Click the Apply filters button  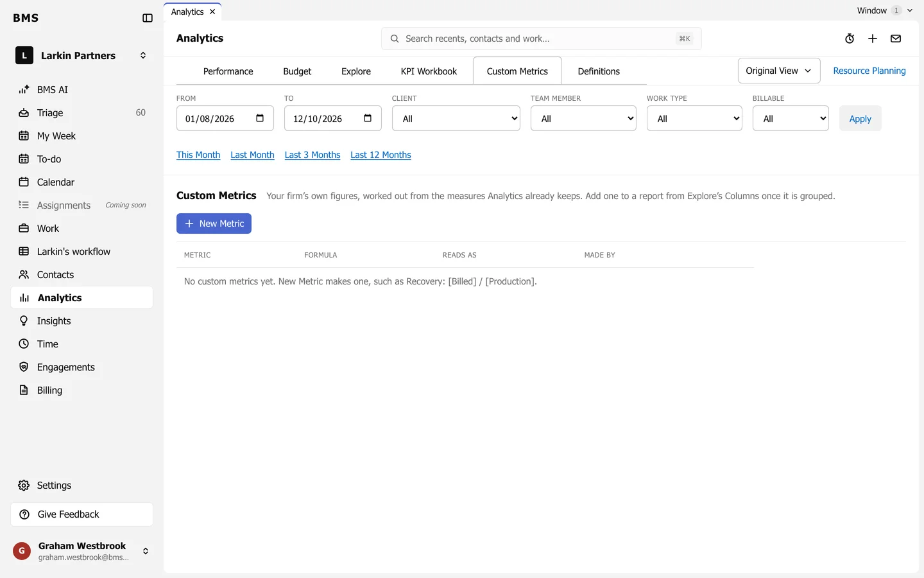click(860, 119)
